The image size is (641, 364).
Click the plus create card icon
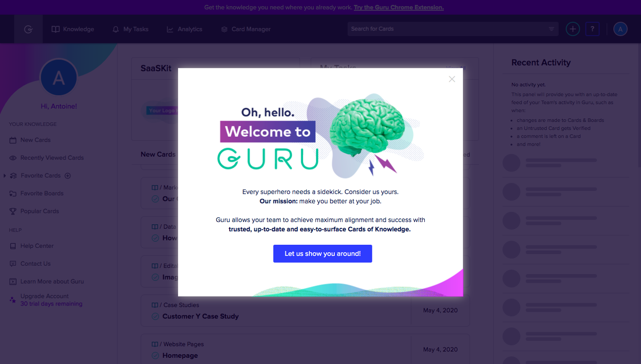[573, 29]
